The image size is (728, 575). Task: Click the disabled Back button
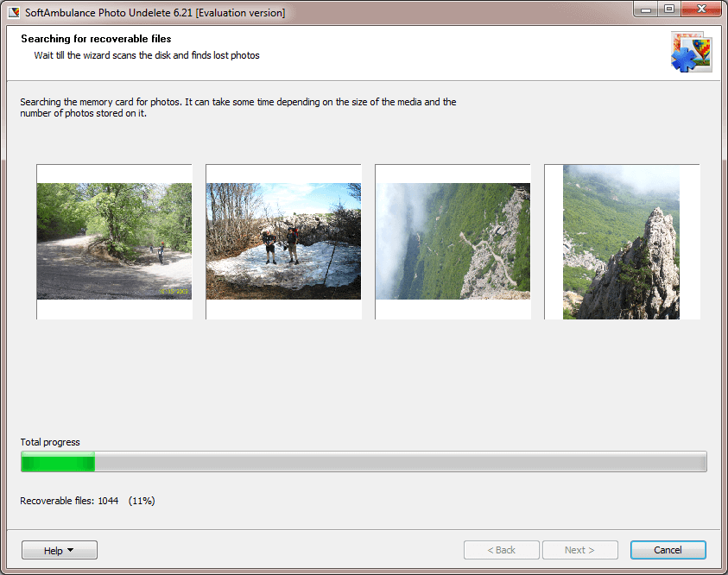point(502,550)
